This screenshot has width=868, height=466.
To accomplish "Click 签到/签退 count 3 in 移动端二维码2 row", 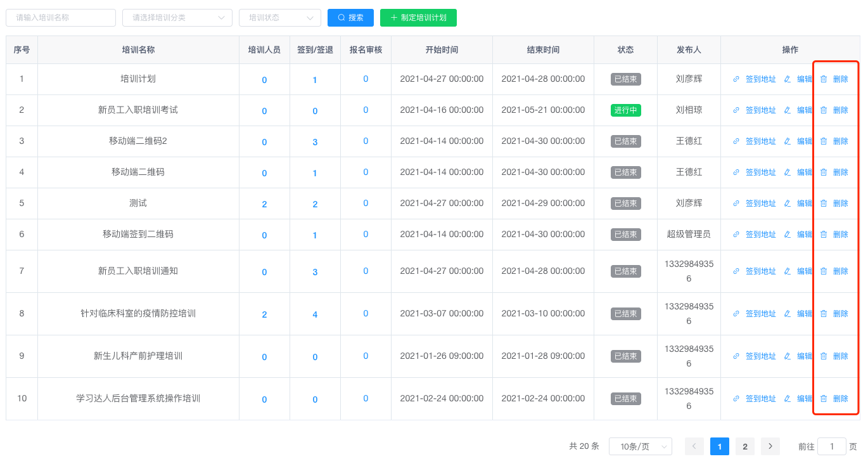I will point(315,142).
